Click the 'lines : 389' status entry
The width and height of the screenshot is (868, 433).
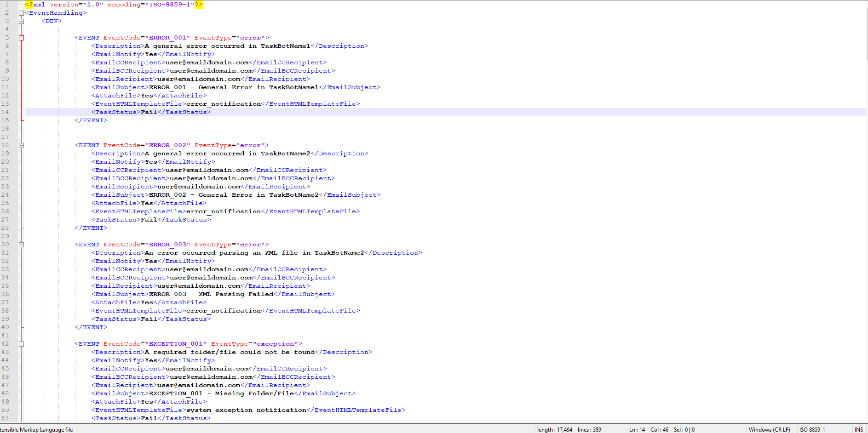click(x=589, y=430)
